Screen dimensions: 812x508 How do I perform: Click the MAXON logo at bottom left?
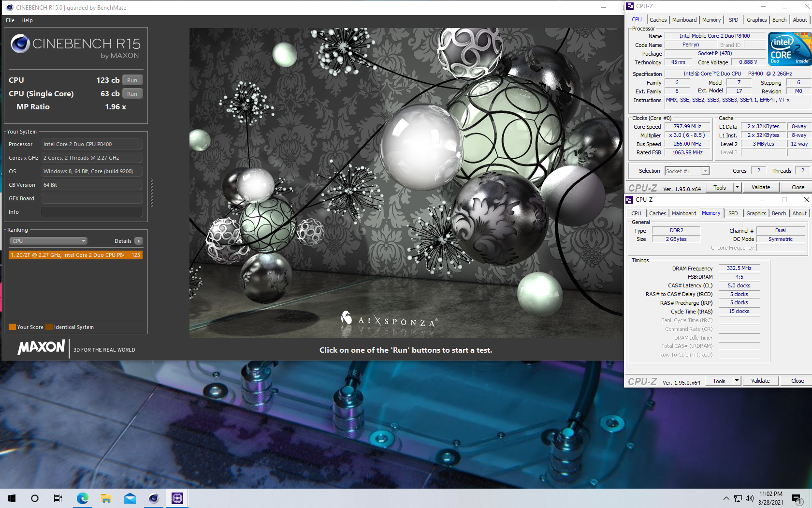(x=42, y=347)
